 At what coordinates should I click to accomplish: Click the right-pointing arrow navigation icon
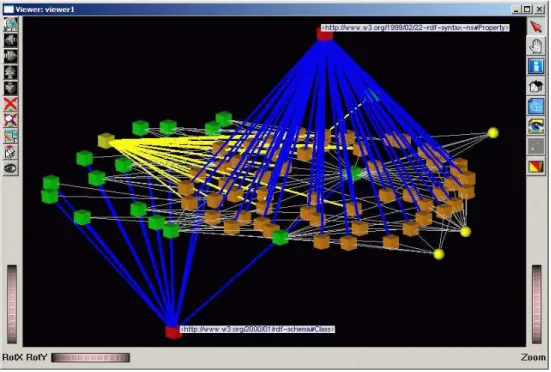click(11, 56)
